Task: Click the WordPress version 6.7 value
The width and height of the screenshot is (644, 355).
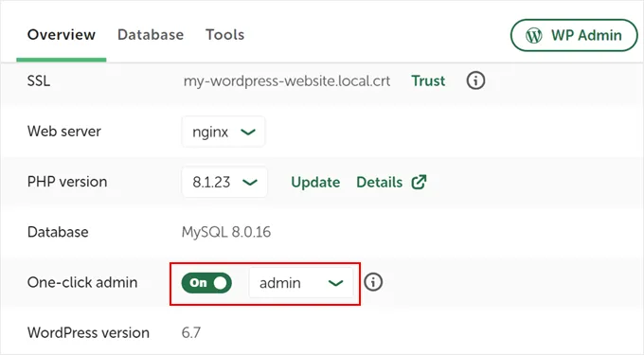Action: coord(191,332)
